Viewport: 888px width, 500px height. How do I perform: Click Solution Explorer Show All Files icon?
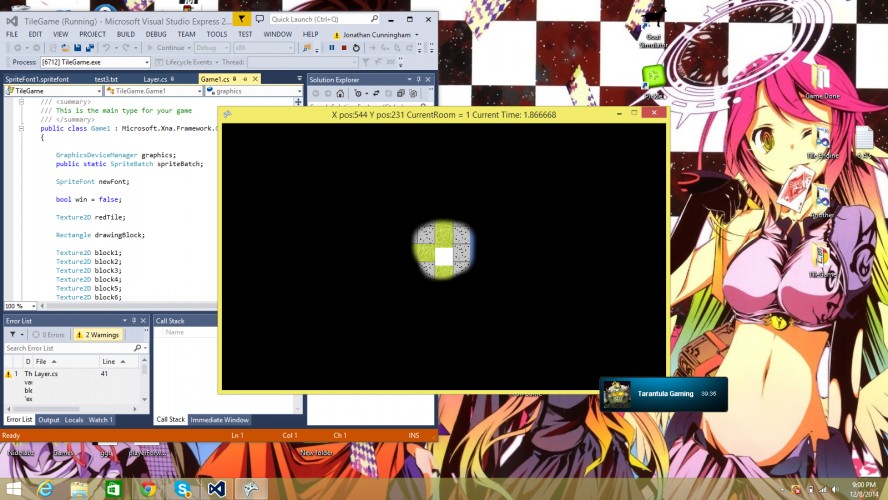tap(413, 93)
